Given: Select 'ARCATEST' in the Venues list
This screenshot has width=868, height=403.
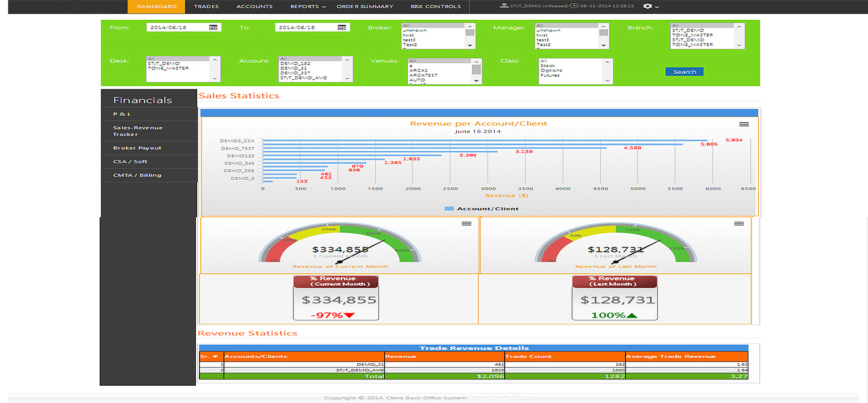Looking at the screenshot, I should pyautogui.click(x=440, y=76).
